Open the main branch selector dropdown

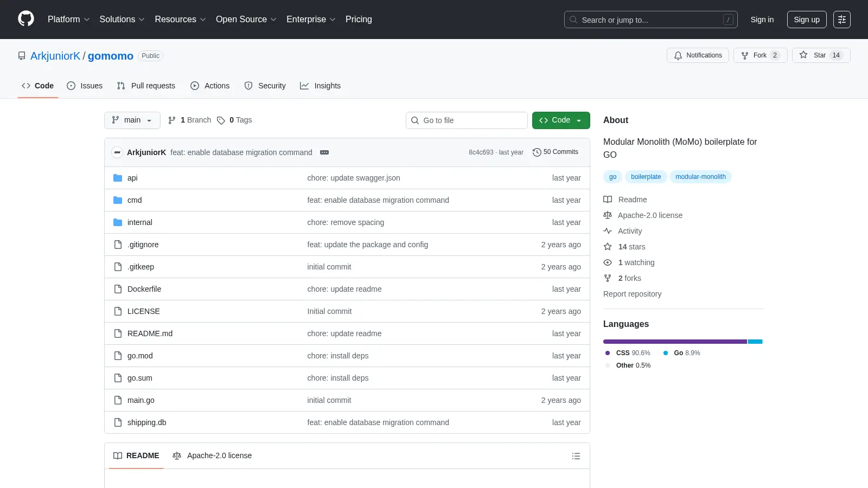point(132,120)
